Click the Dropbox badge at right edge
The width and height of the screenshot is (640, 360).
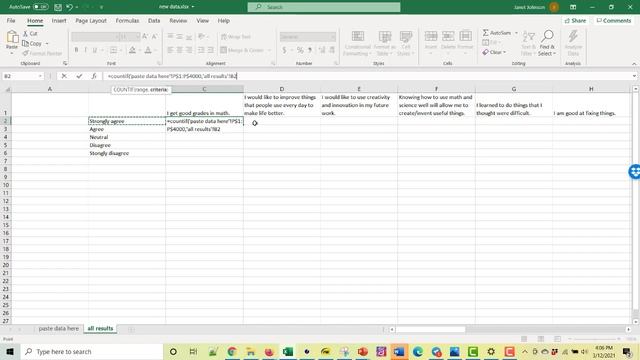pos(634,171)
